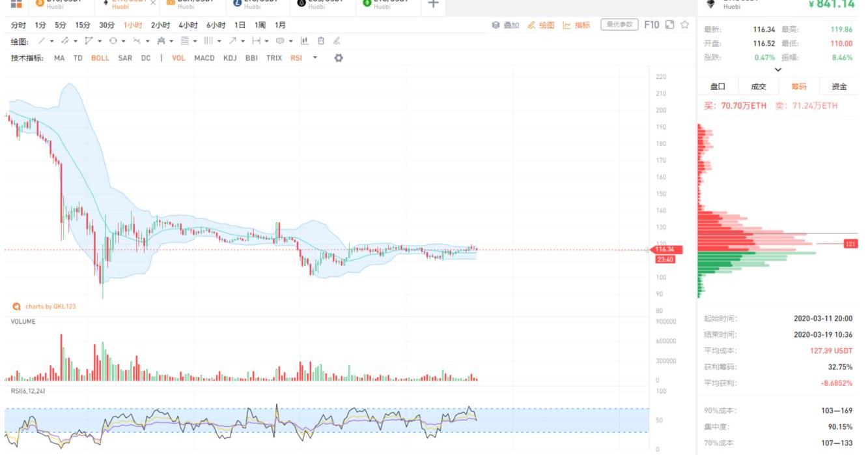Viewport: 868px width, 455px height.
Task: Click the 121 price marker on chip chart
Action: (850, 244)
